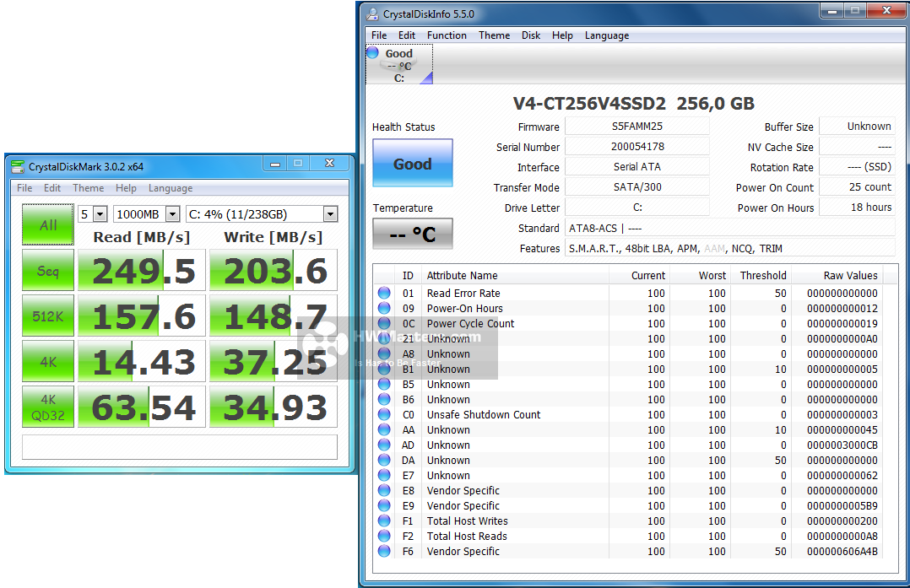Click the Raw Values column header
The height and width of the screenshot is (588, 910).
coord(837,276)
